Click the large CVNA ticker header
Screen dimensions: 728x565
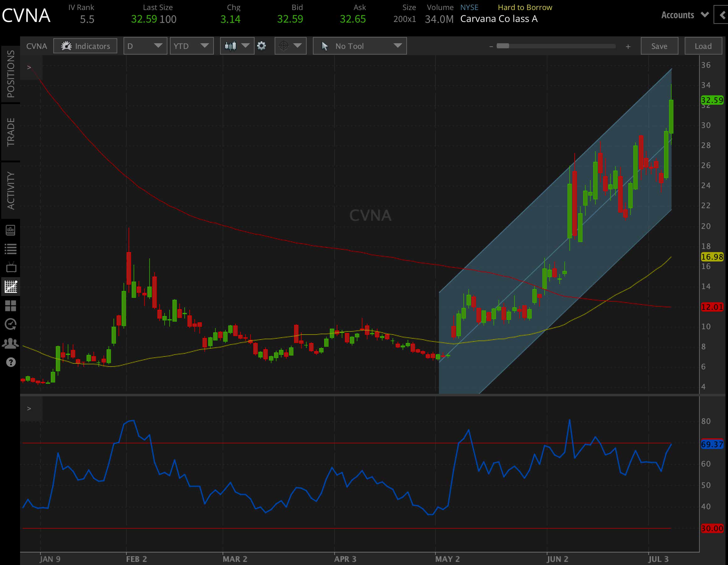26,15
